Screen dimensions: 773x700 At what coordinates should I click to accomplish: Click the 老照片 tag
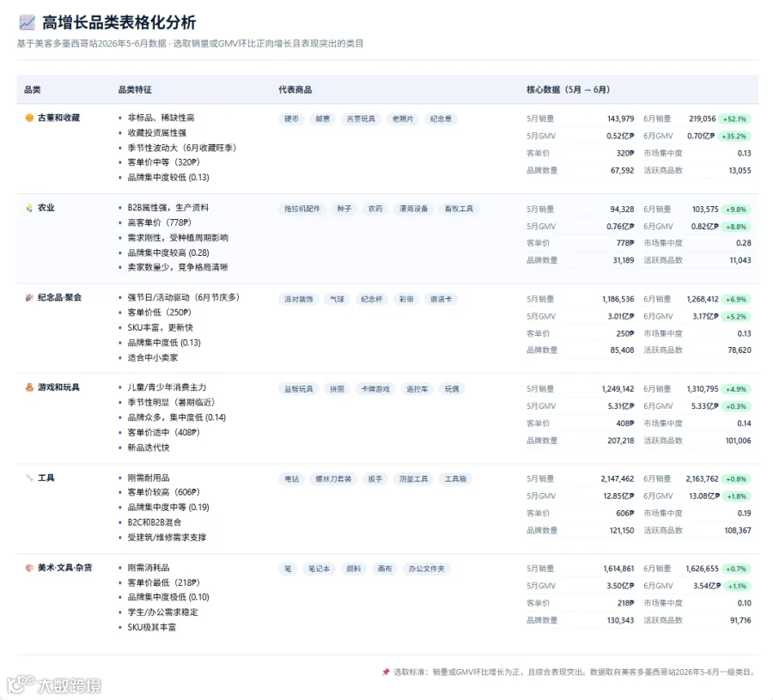(403, 119)
